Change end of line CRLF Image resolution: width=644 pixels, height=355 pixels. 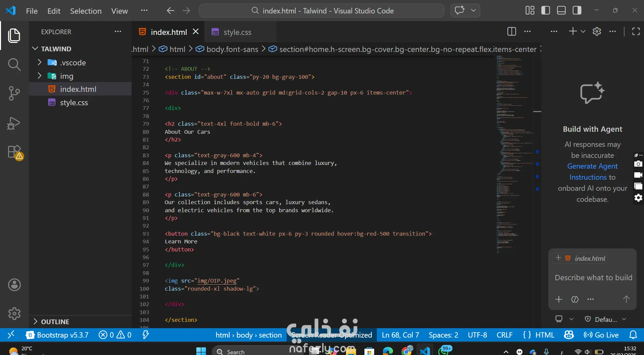pyautogui.click(x=504, y=335)
